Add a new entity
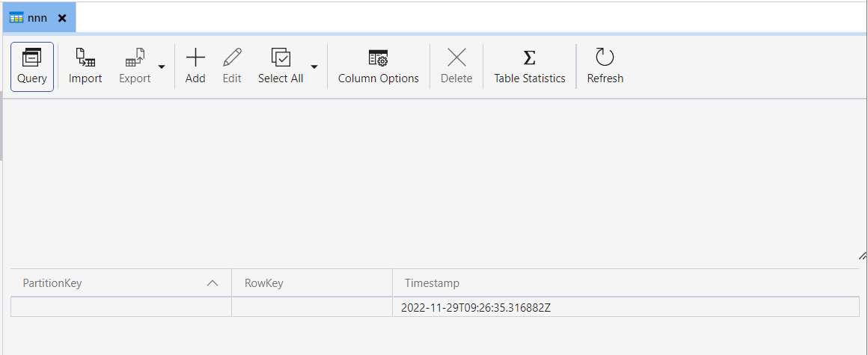The image size is (868, 355). tap(195, 67)
